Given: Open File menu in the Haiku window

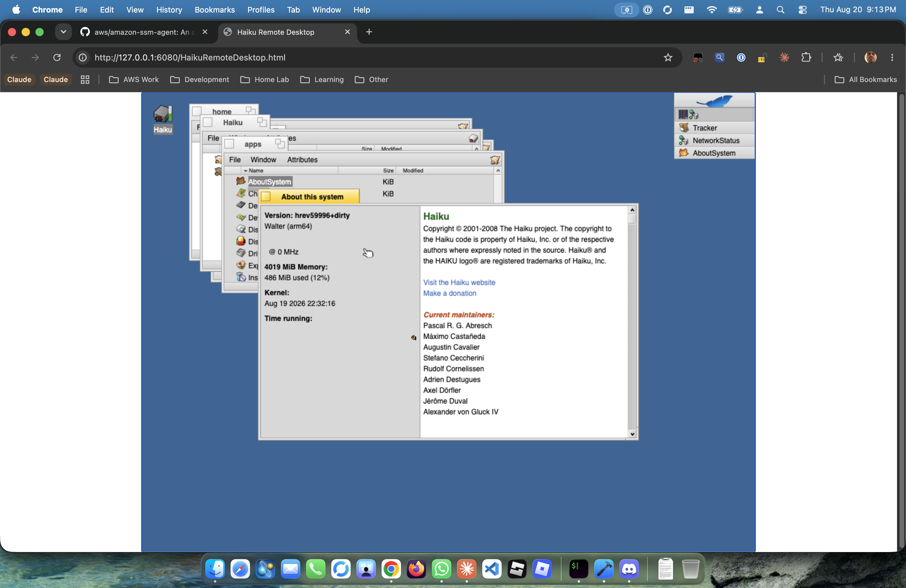Looking at the screenshot, I should (x=213, y=138).
